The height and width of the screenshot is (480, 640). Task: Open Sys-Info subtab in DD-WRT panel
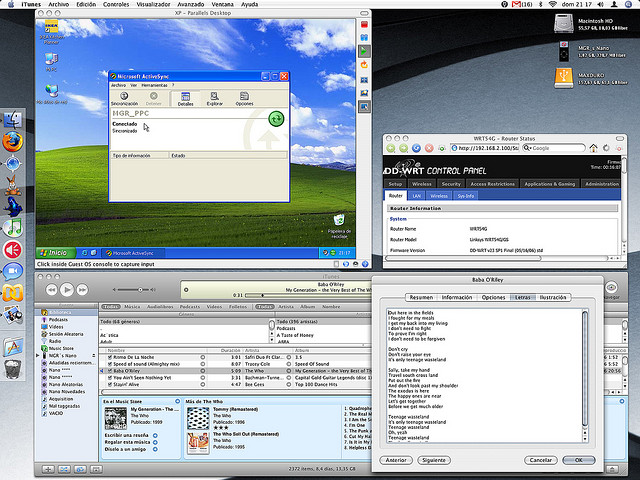pos(466,196)
